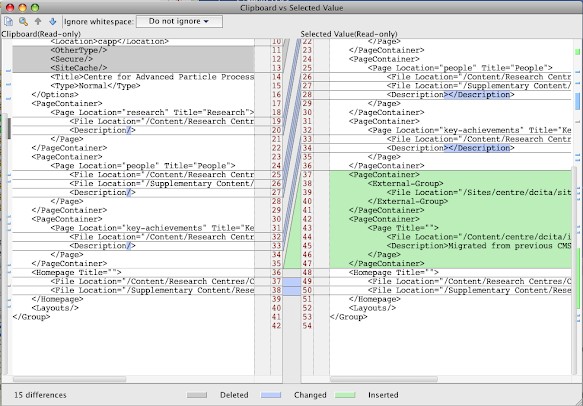Screen dimensions: 583x406
Task: Go to previous difference with up arrow
Action: [38, 22]
